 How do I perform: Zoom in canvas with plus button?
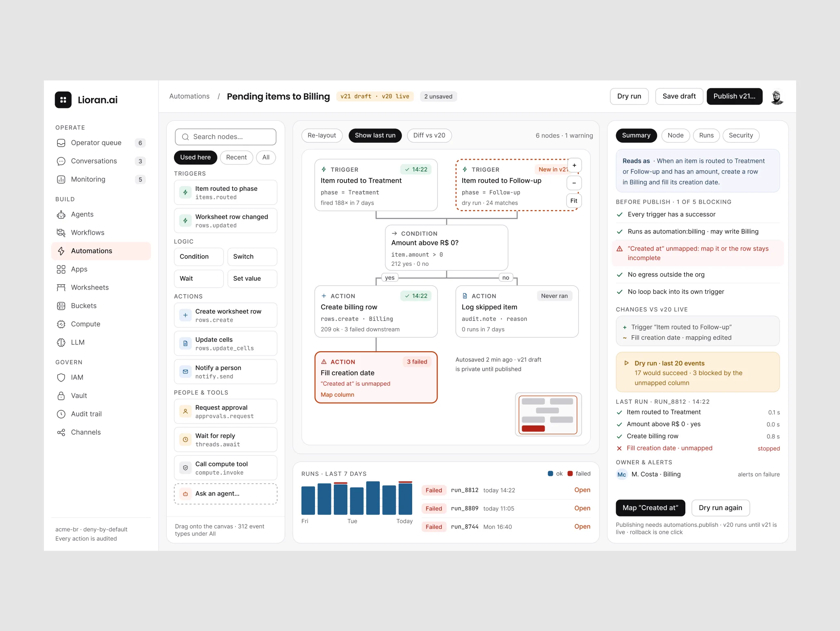(574, 165)
